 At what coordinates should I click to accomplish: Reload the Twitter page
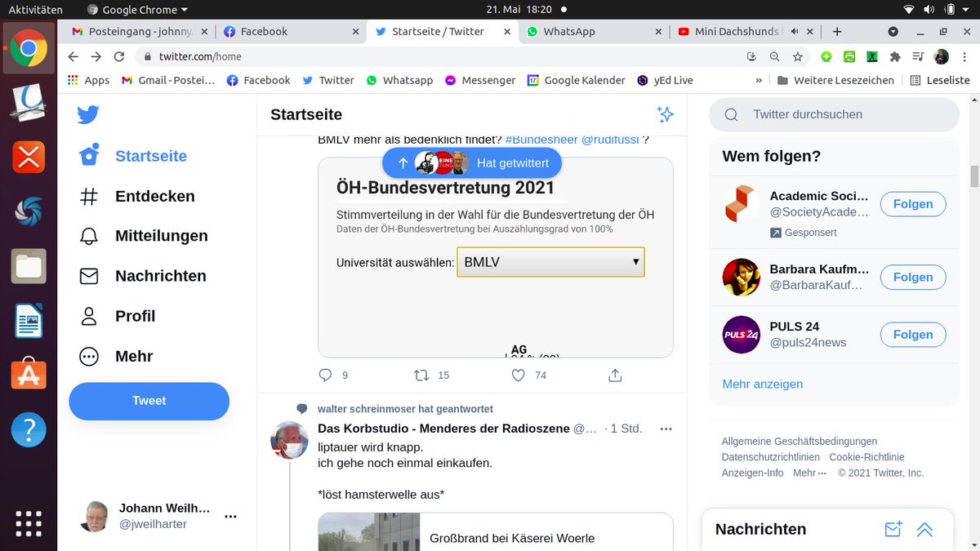pos(119,56)
